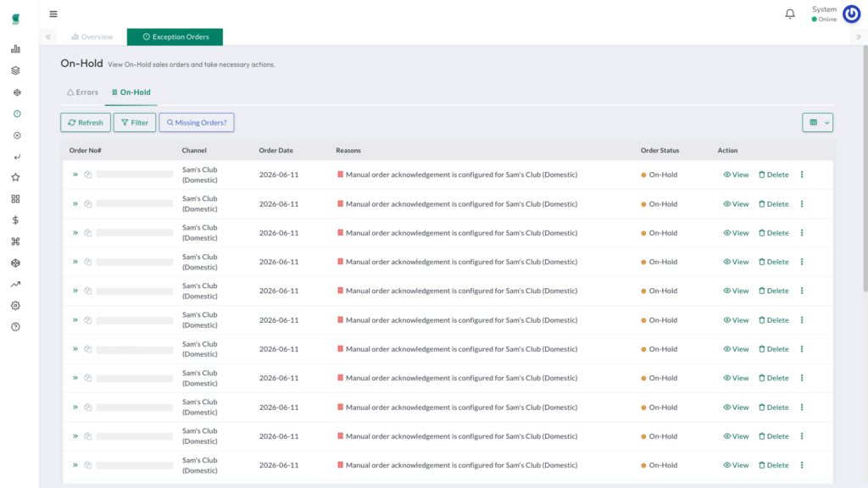Copy order number in the second row
Screen dimensions: 868x488
87,204
